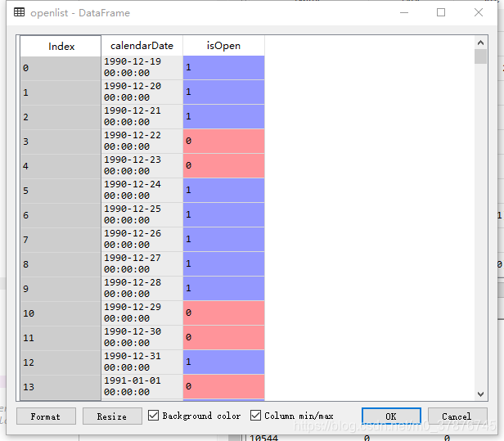Click date cell 1990-12-28 00:00:00
This screenshot has width=504, height=441.
point(142,288)
